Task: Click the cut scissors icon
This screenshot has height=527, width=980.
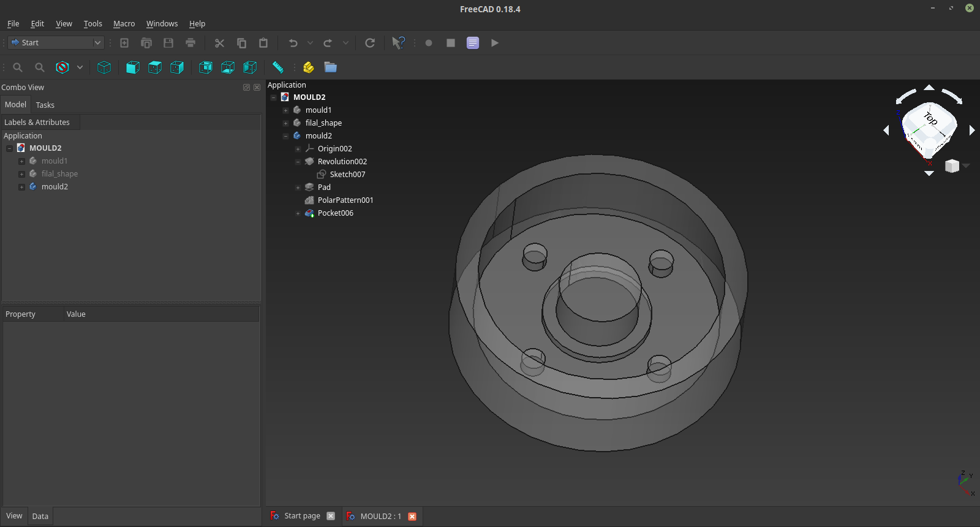Action: click(x=219, y=43)
